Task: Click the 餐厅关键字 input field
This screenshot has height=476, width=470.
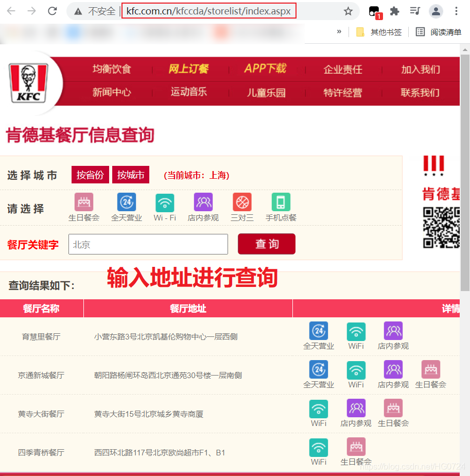Action: (148, 244)
